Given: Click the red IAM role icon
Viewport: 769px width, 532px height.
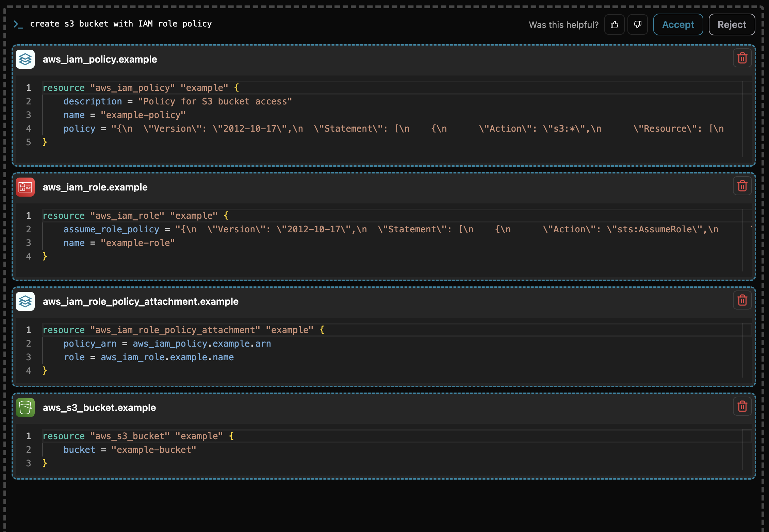Looking at the screenshot, I should (25, 187).
